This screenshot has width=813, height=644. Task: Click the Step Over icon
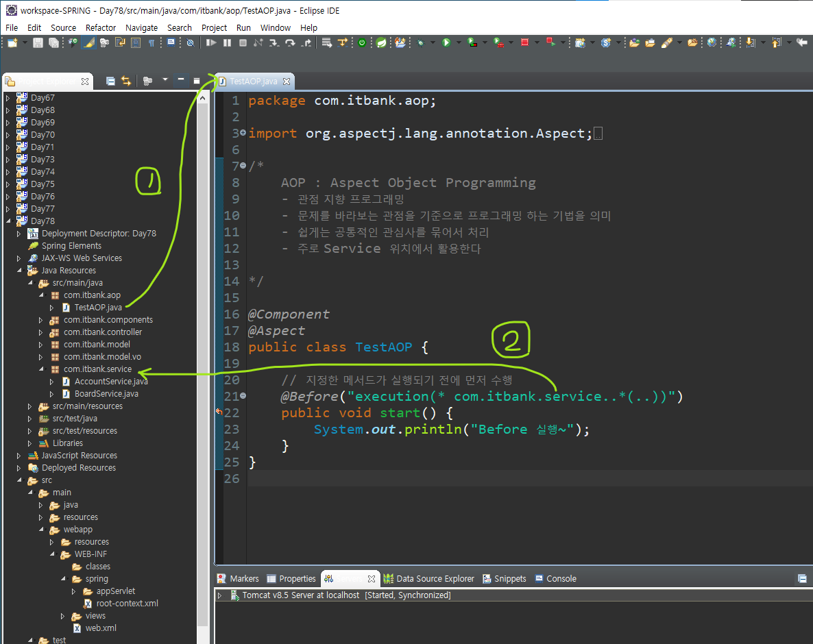[x=290, y=43]
